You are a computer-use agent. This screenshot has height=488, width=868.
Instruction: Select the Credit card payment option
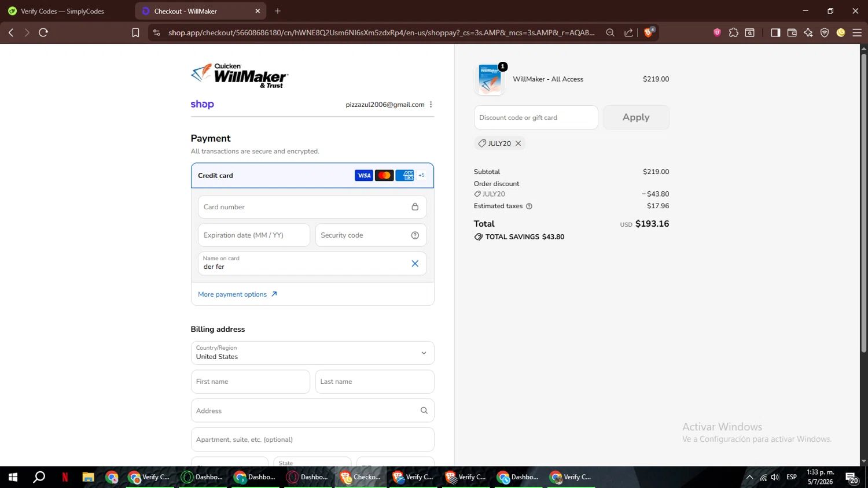click(312, 176)
